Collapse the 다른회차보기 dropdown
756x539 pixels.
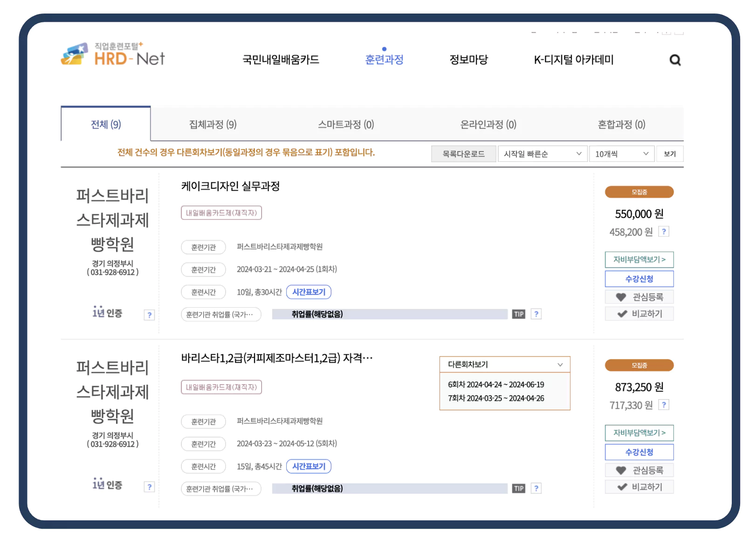[x=505, y=365]
